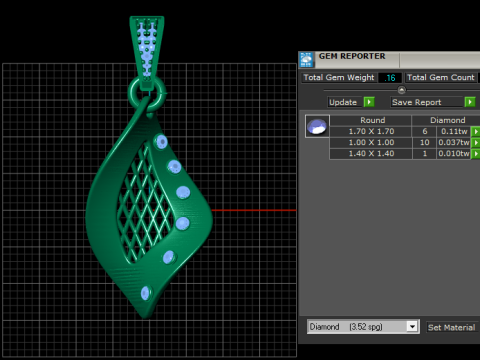
Task: Click green arrow on 1.70 X 1.70 row
Action: tap(475, 132)
